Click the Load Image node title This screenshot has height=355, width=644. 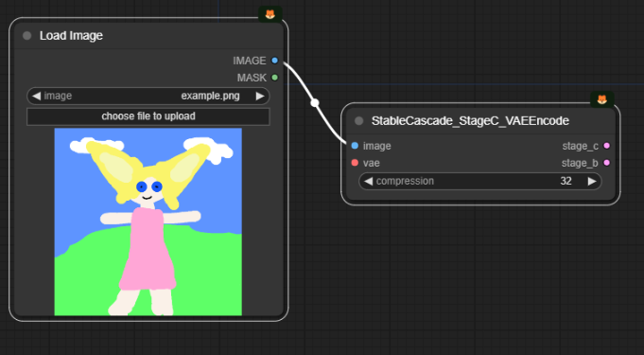tap(71, 36)
